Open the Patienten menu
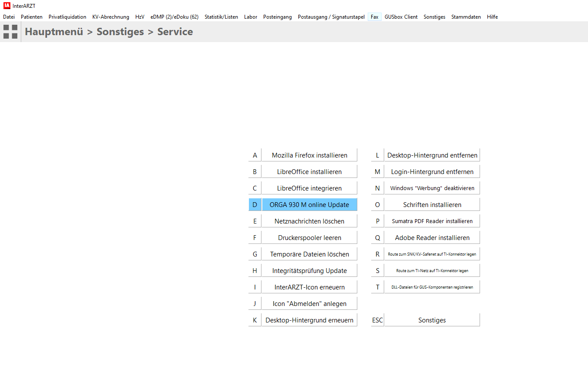This screenshot has height=378, width=588. (x=32, y=17)
